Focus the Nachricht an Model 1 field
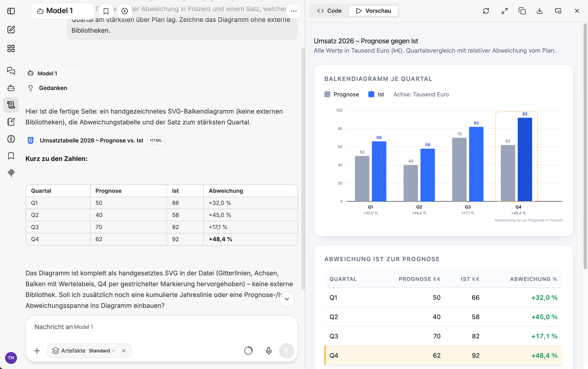The image size is (588, 369). click(161, 327)
